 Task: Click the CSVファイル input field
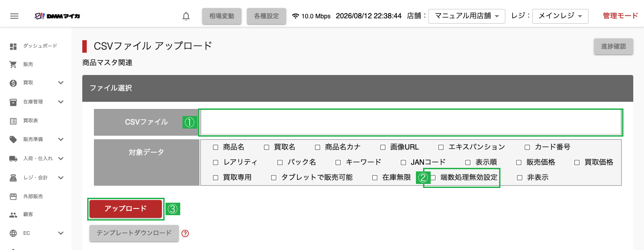[411, 122]
